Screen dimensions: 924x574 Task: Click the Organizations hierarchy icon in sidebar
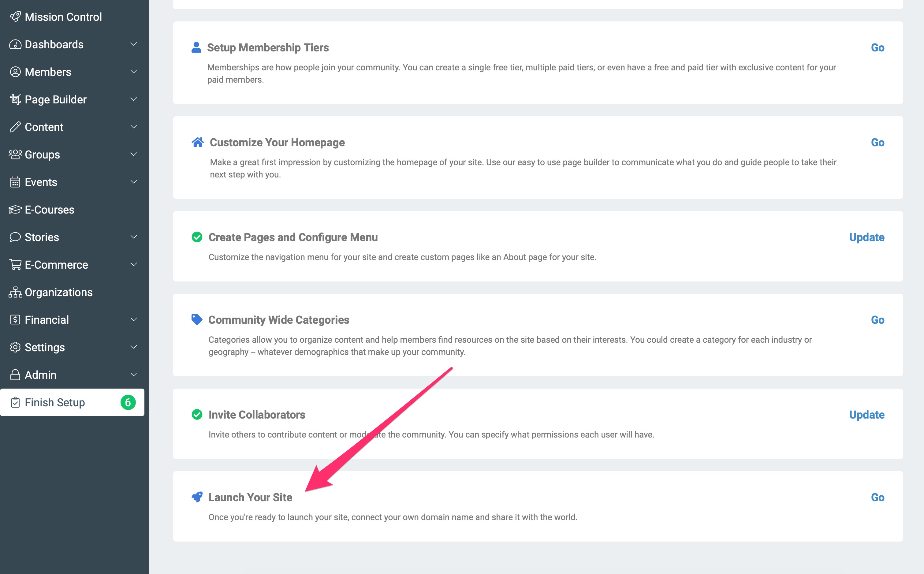coord(15,292)
